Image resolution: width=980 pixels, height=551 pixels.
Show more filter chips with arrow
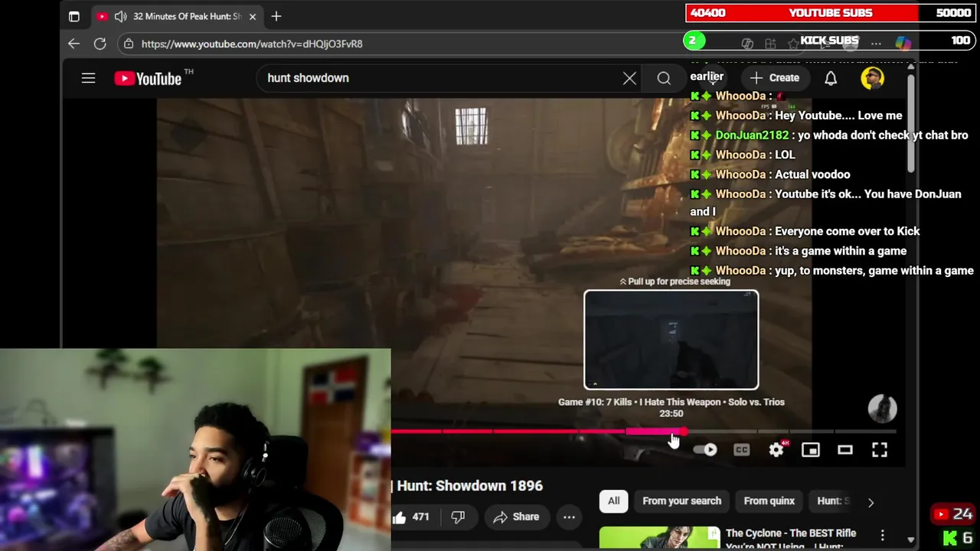click(x=871, y=502)
